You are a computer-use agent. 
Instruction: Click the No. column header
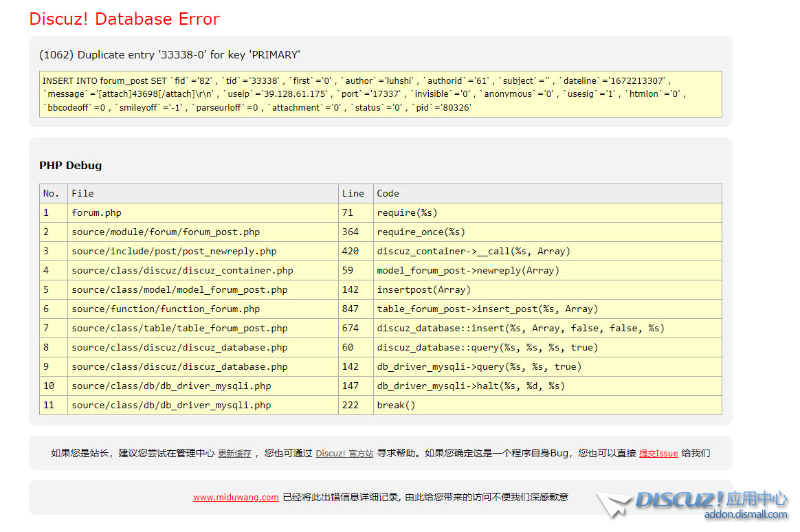(54, 193)
